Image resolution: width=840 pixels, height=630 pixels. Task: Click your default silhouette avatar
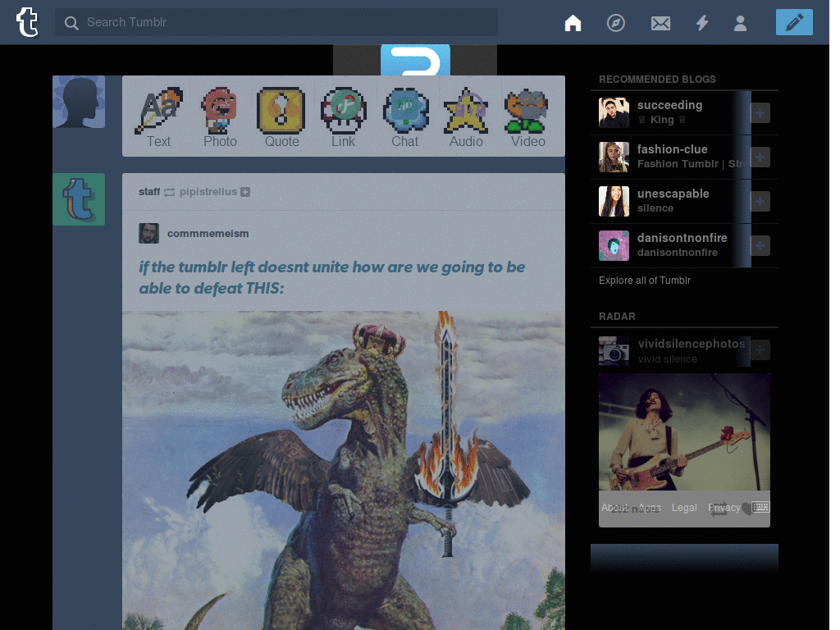coord(79,102)
